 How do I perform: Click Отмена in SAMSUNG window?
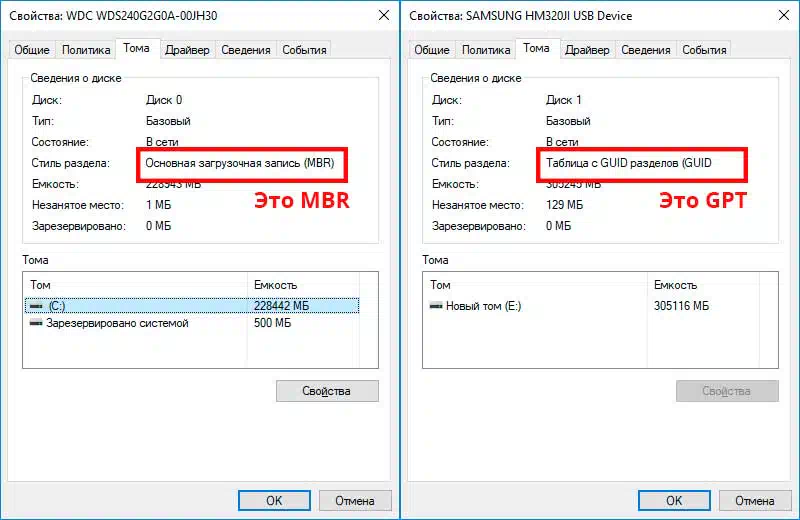click(755, 501)
